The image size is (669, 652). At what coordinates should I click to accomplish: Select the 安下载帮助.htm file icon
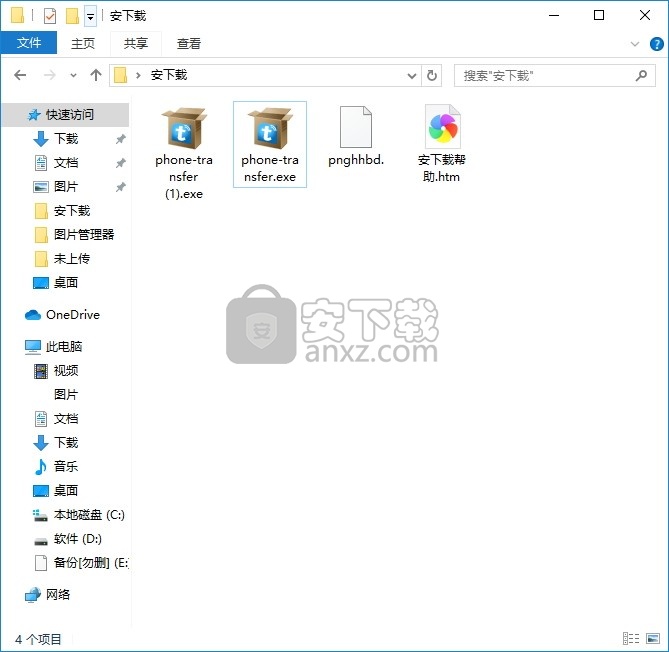442,126
